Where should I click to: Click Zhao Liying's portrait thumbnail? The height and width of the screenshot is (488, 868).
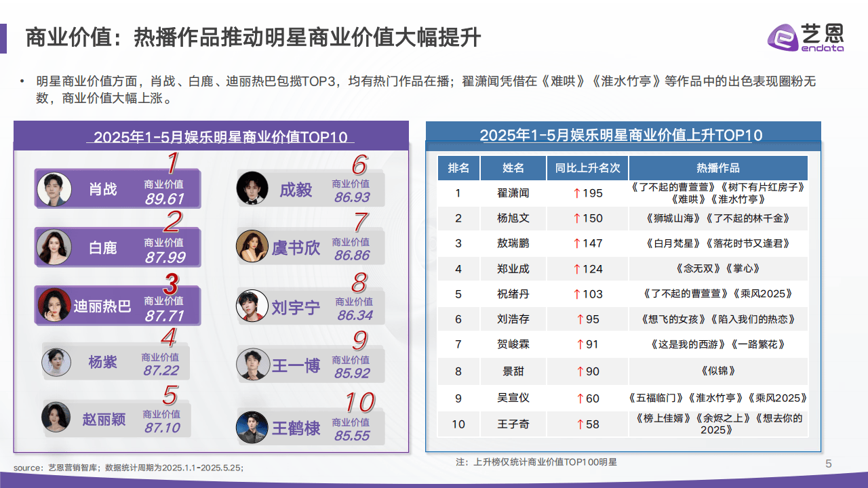point(56,418)
